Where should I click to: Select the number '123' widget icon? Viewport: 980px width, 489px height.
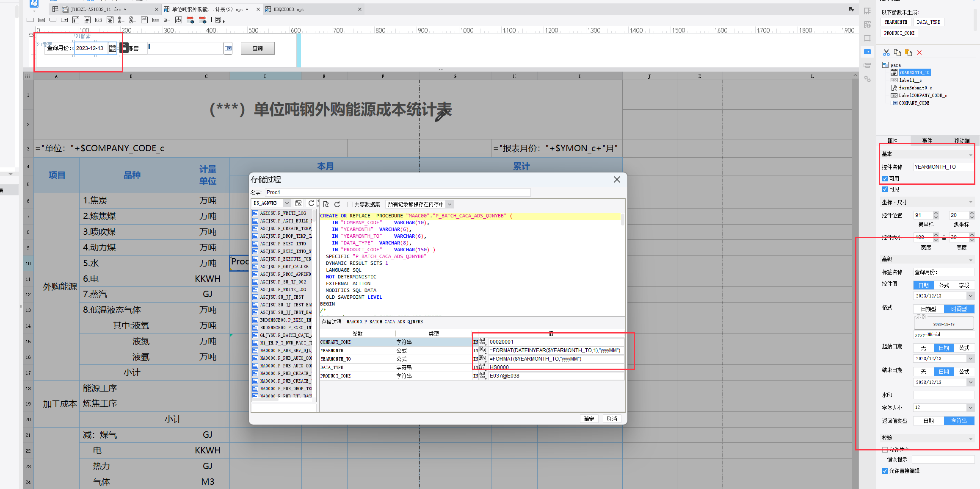point(99,20)
